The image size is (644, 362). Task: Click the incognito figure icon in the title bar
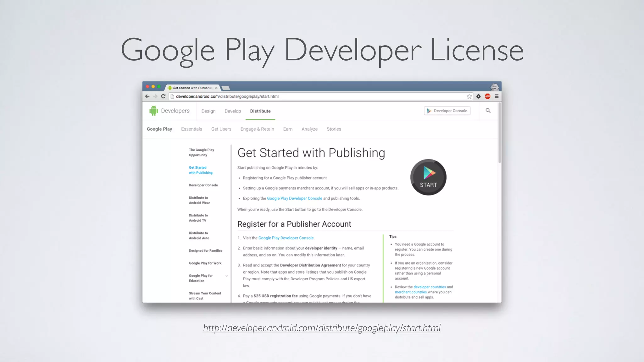495,87
